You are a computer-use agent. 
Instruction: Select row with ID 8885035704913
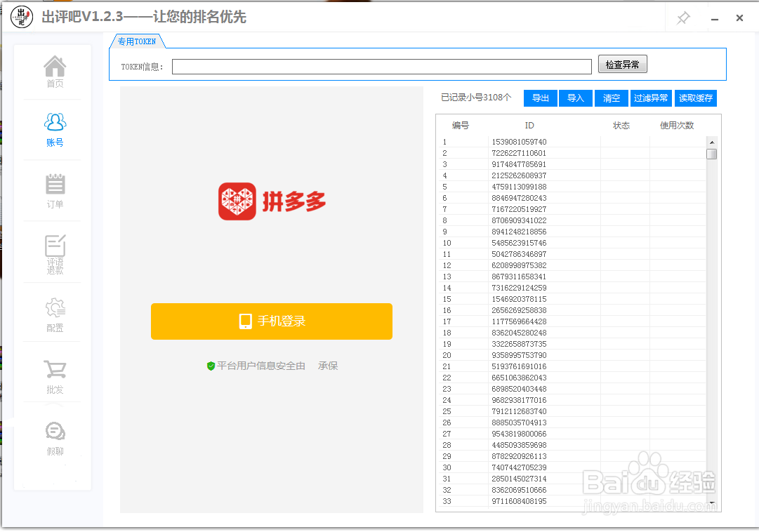click(x=572, y=423)
